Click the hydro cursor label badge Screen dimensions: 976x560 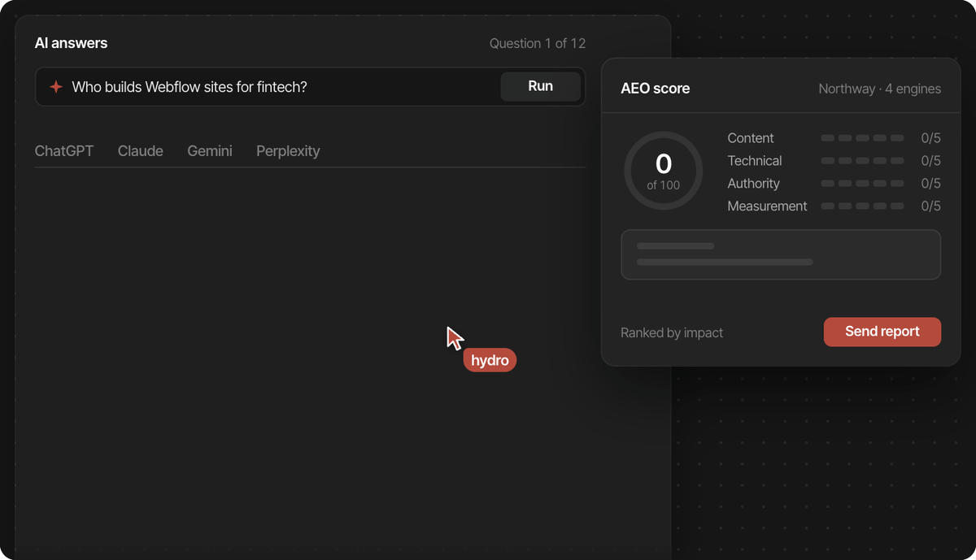pos(490,360)
